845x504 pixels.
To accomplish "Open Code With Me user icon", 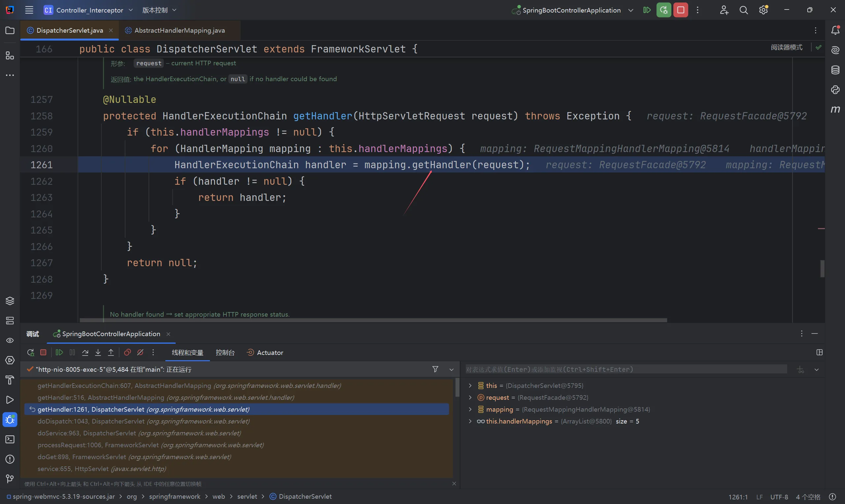I will click(724, 10).
